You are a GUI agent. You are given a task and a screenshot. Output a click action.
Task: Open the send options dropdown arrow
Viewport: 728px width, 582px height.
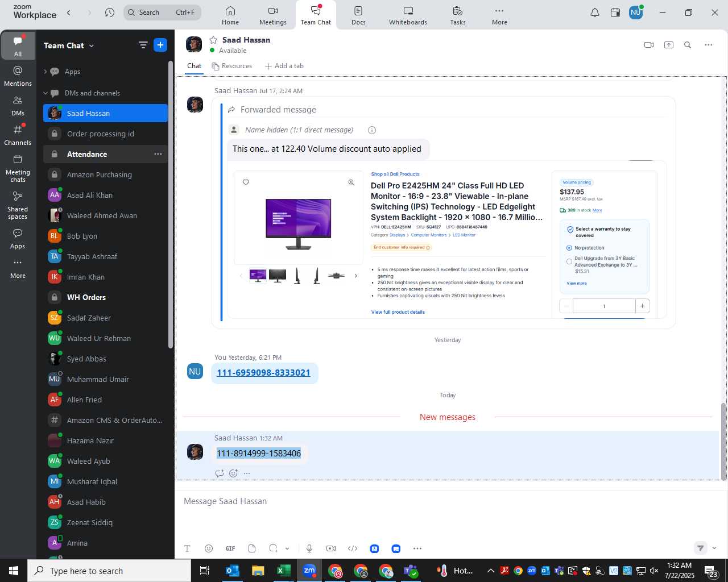click(x=714, y=548)
